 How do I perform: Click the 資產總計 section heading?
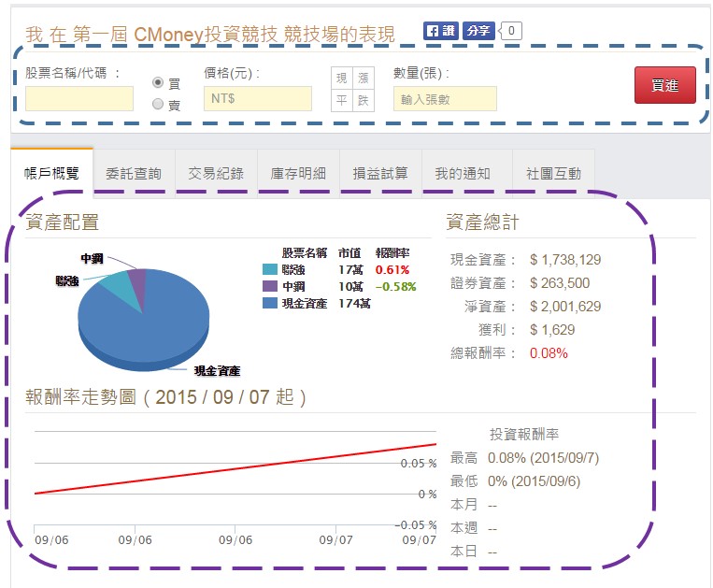pyautogui.click(x=482, y=222)
